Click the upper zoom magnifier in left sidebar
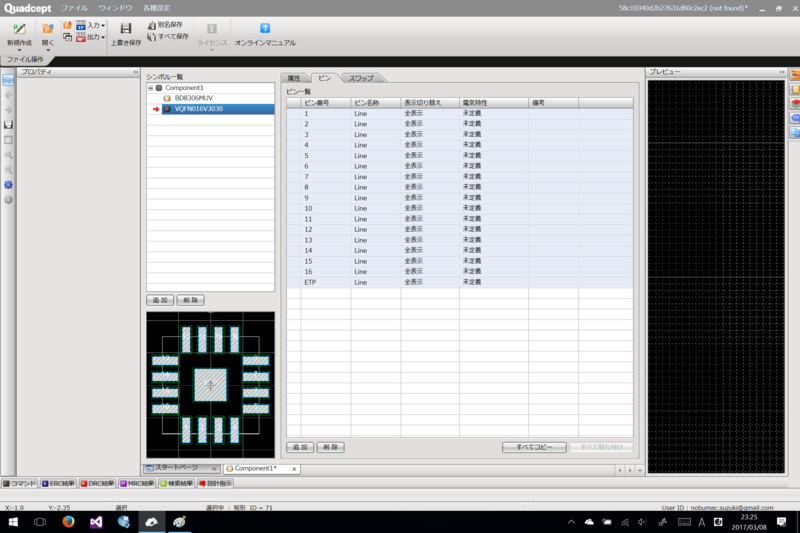The width and height of the screenshot is (800, 533). tap(8, 155)
